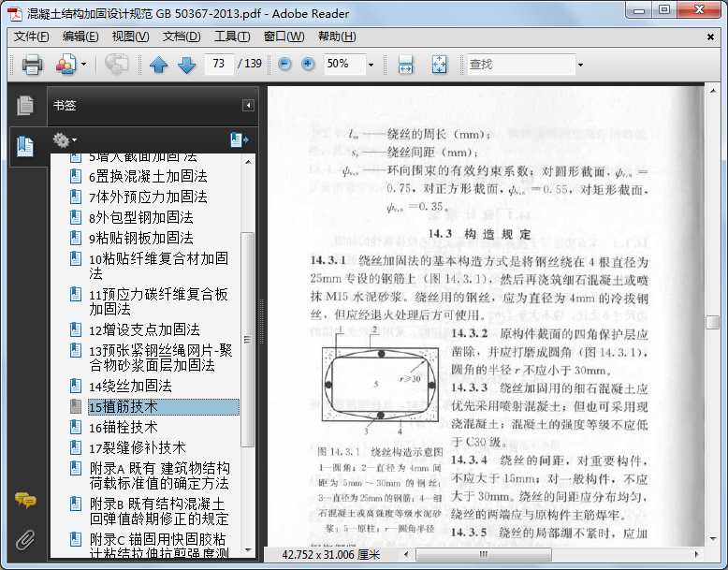The width and height of the screenshot is (728, 570).
Task: Select bookmark 12增设支点加固法
Action: pos(144,329)
